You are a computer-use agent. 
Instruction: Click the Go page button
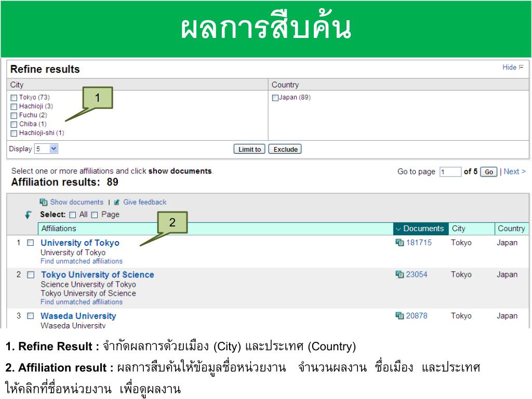(488, 172)
